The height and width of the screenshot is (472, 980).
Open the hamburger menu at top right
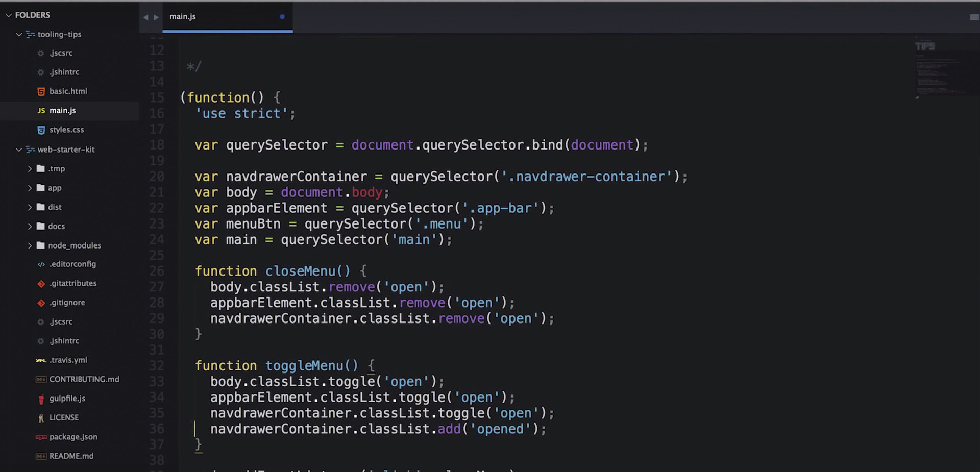[974, 17]
